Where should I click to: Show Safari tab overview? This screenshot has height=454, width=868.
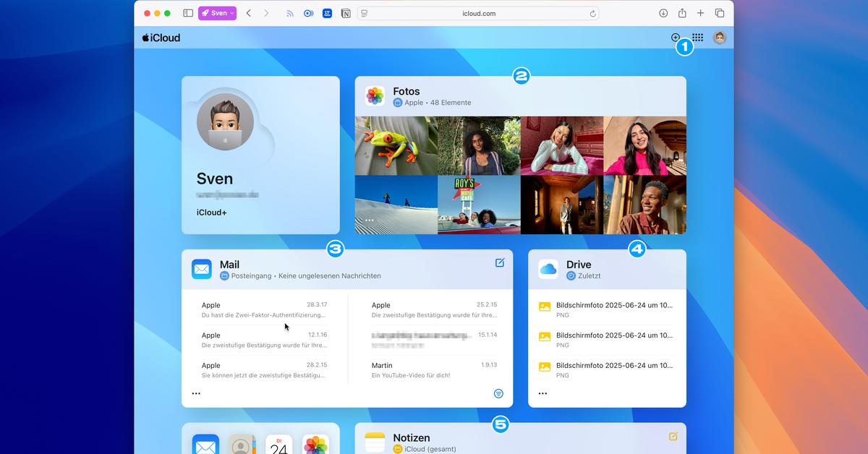720,13
